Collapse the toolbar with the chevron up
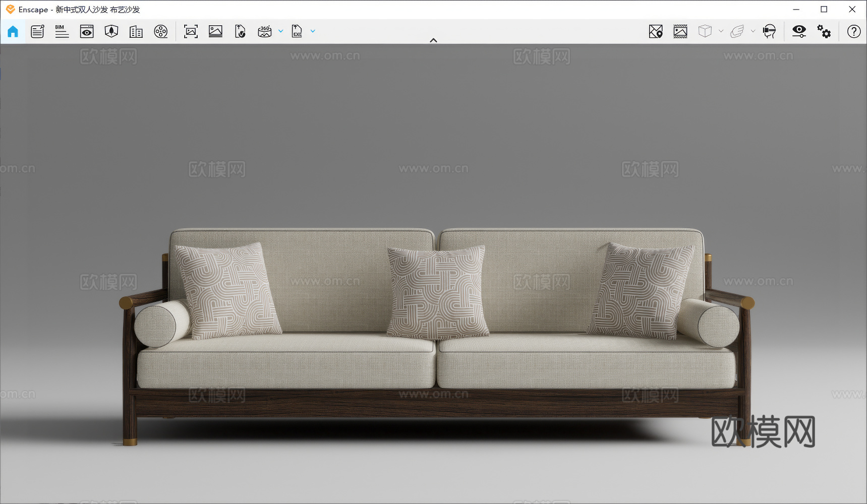 [433, 40]
